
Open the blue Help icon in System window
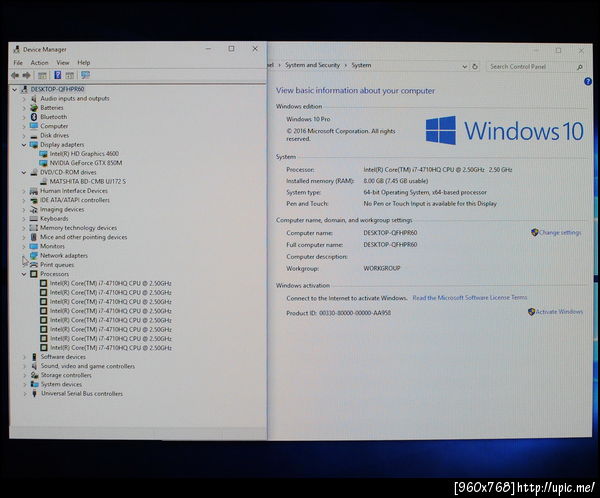[588, 82]
